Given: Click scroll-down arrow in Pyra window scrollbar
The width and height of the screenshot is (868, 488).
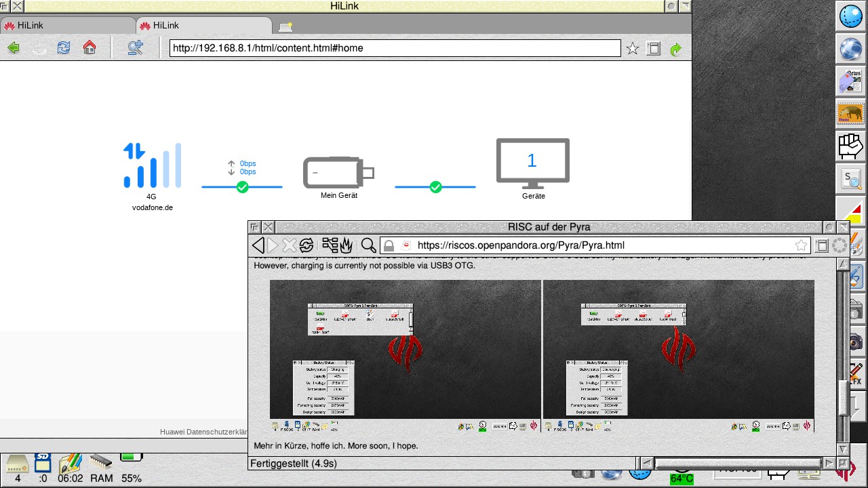Looking at the screenshot, I should coord(843,449).
